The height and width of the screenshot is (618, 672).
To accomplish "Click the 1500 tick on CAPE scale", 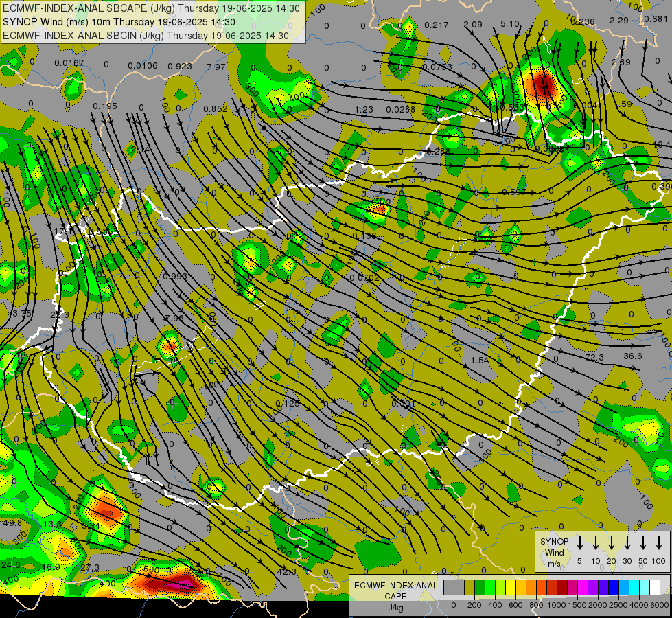I will pos(577,605).
